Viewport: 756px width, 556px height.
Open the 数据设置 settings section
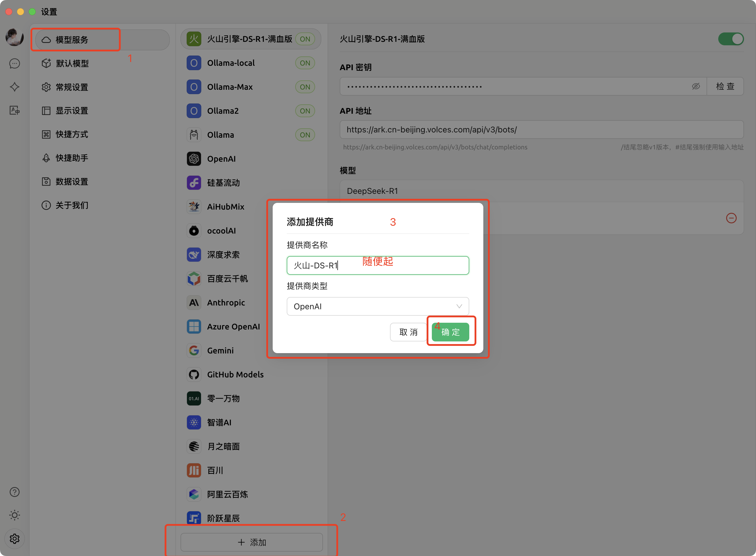point(102,182)
